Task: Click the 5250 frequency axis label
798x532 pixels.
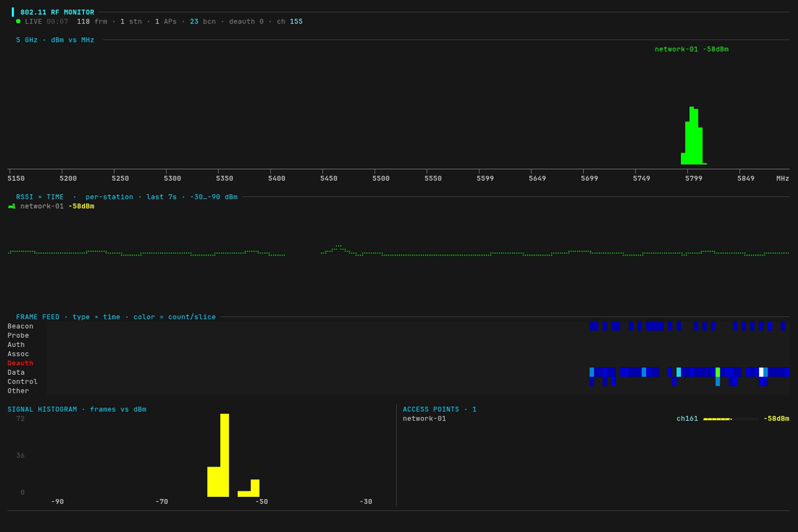Action: (120, 179)
